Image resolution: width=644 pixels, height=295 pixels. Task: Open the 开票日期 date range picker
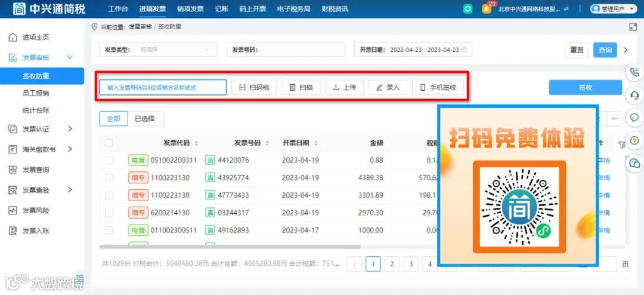[413, 50]
